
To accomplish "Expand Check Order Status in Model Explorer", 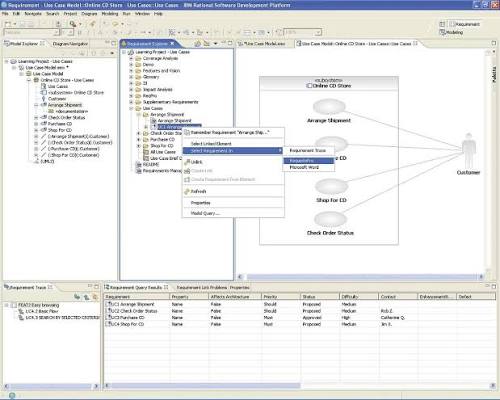I will click(x=36, y=118).
